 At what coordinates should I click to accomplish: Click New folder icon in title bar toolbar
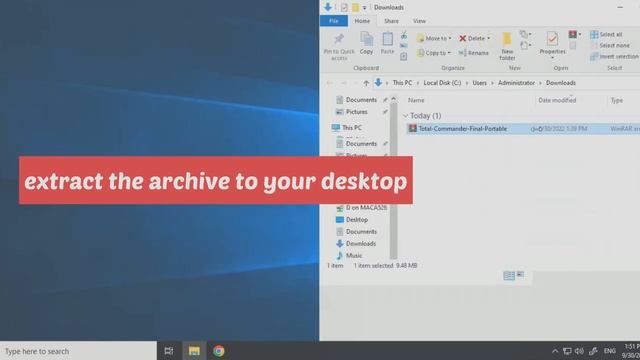point(356,7)
